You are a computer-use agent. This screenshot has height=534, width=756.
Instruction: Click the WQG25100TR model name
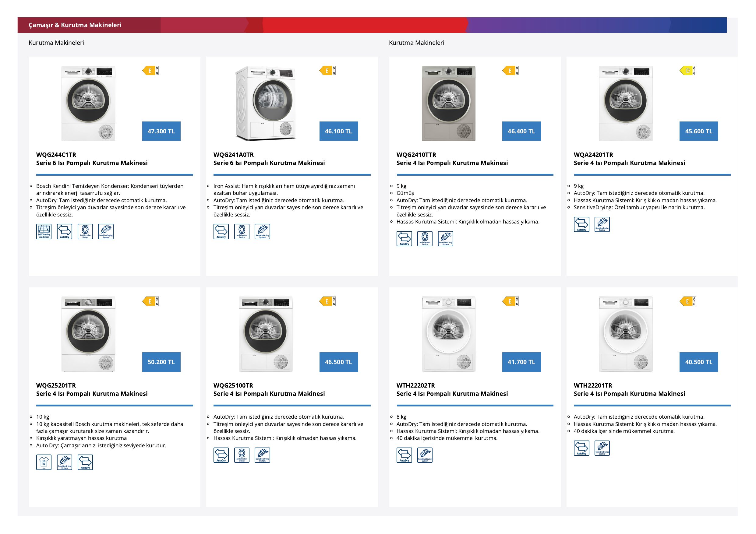point(233,385)
